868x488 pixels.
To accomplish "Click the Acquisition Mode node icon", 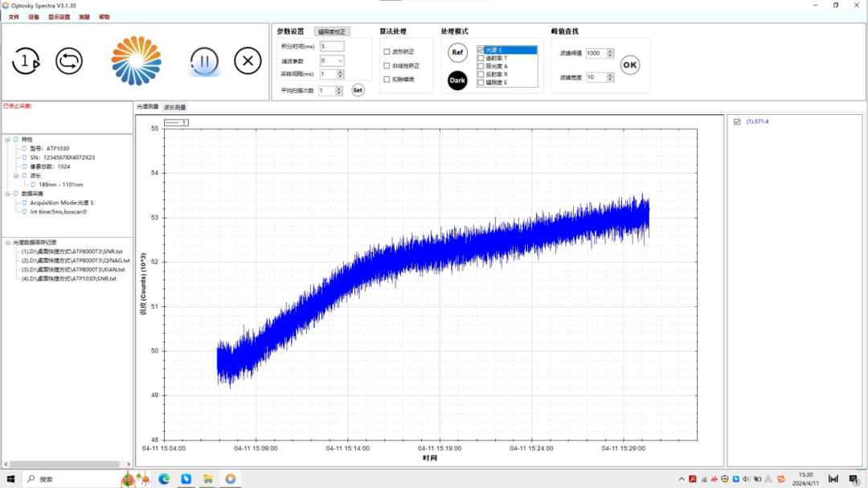I will 24,203.
